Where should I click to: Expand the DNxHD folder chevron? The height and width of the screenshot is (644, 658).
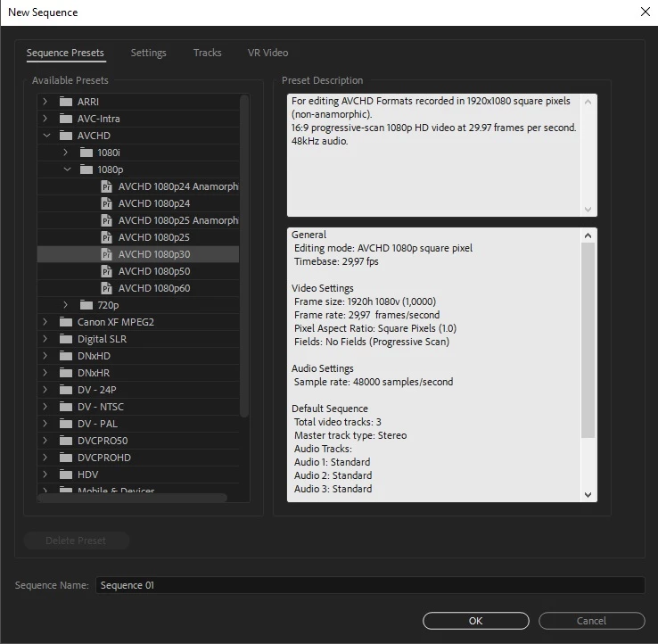45,356
